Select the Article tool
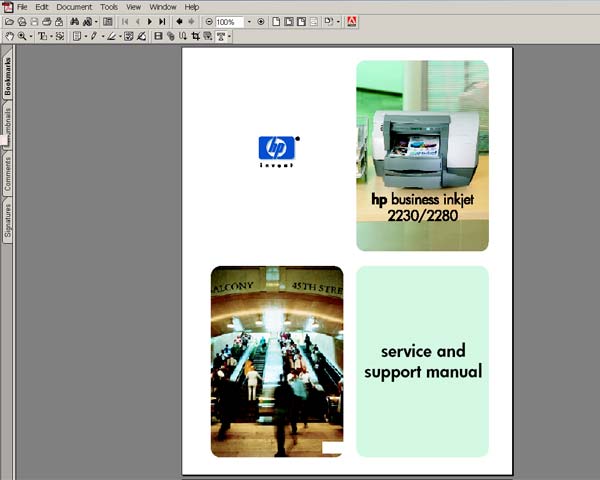 click(x=183, y=36)
